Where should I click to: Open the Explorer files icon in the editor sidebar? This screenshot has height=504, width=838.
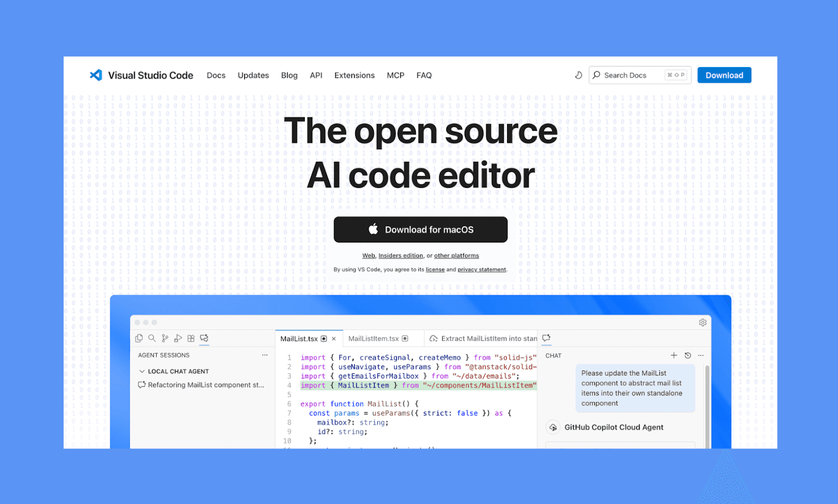(139, 338)
